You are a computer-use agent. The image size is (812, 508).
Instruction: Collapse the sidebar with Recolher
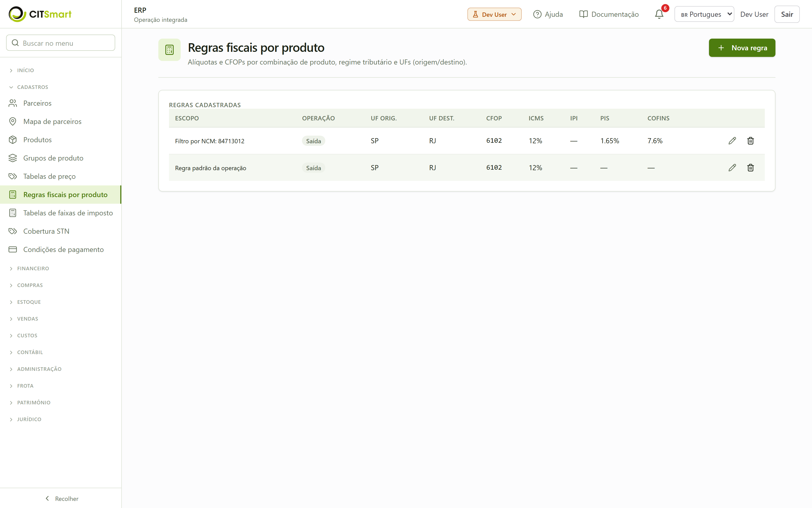[x=61, y=499]
